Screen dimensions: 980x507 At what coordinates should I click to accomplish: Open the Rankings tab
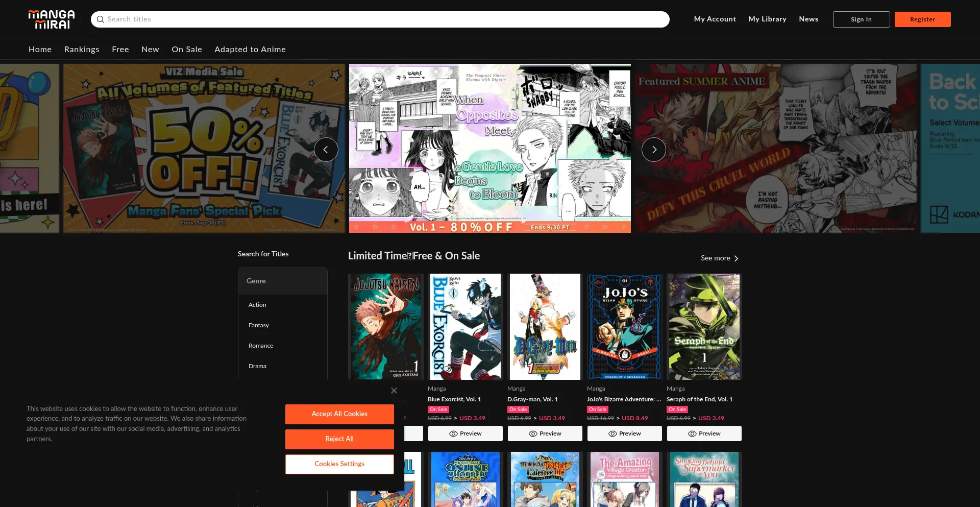tap(82, 50)
